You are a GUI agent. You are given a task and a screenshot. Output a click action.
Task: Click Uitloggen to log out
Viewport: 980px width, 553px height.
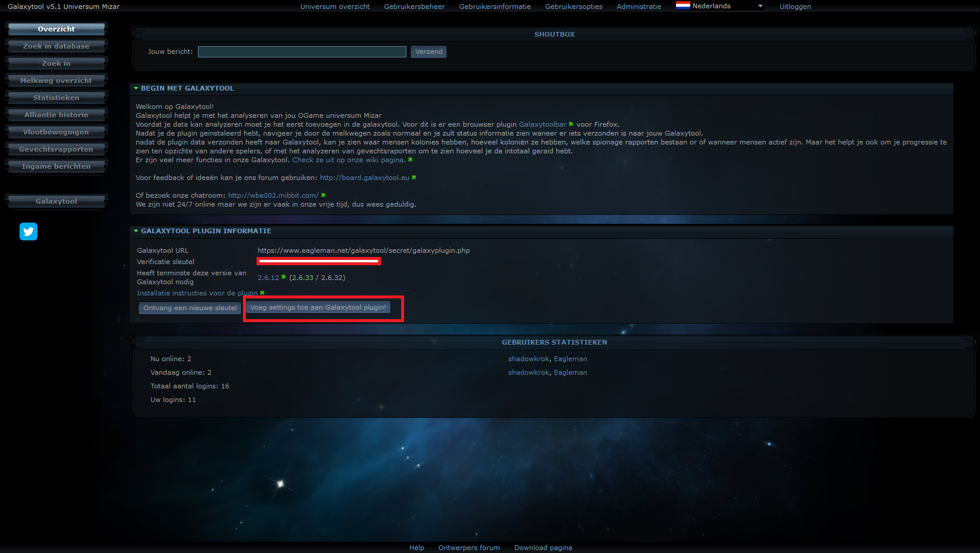pyautogui.click(x=795, y=7)
